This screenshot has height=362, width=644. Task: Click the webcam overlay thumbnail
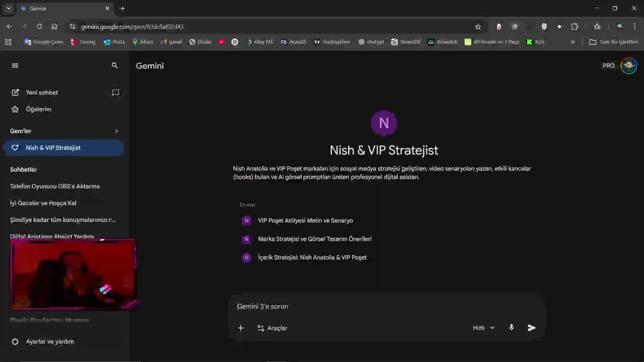tap(73, 275)
